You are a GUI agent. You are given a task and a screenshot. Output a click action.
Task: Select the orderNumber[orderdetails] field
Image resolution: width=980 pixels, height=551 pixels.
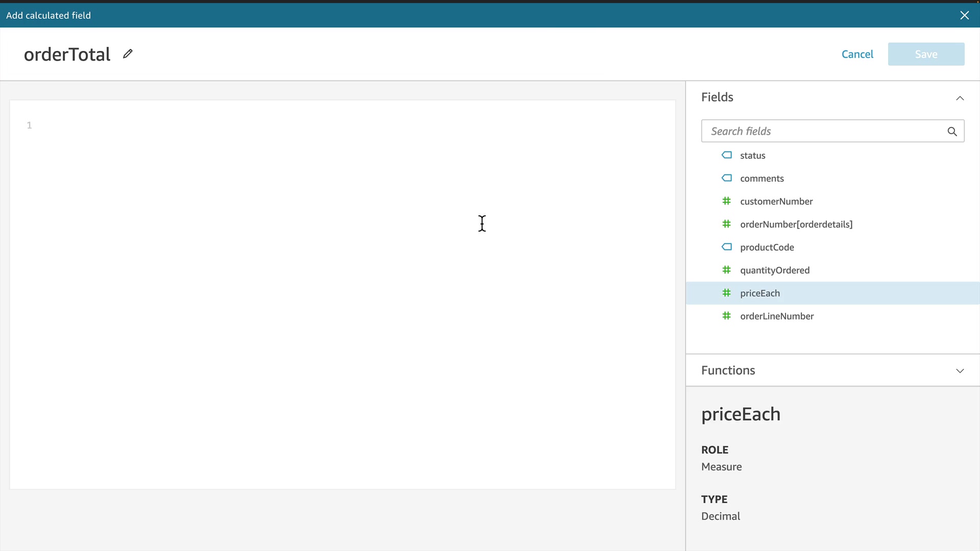coord(796,224)
